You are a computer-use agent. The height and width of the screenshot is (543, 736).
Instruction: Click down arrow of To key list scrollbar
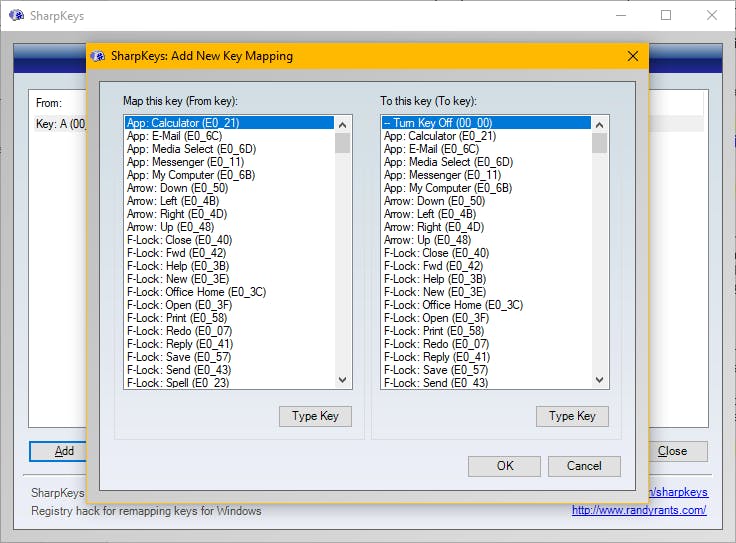(599, 380)
